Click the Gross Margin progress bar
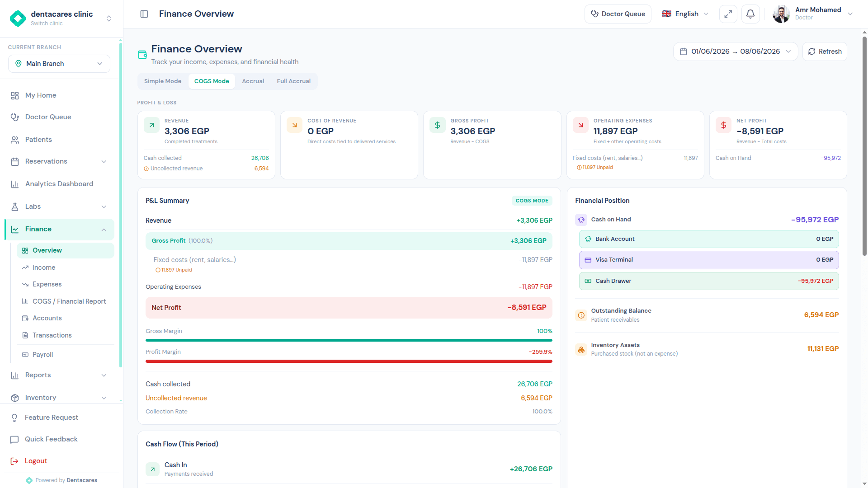Viewport: 868px width, 488px height. click(x=349, y=340)
